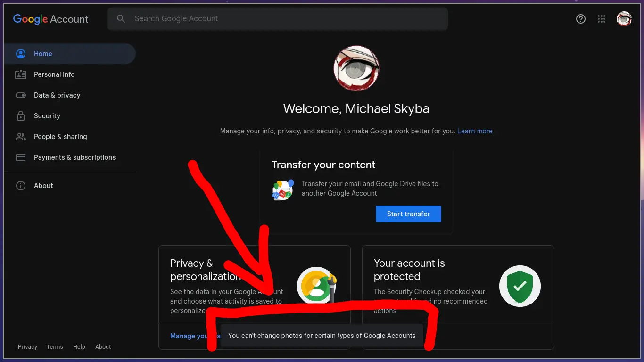644x362 pixels.
Task: Click the Data & privacy toggle icon
Action: coord(21,95)
